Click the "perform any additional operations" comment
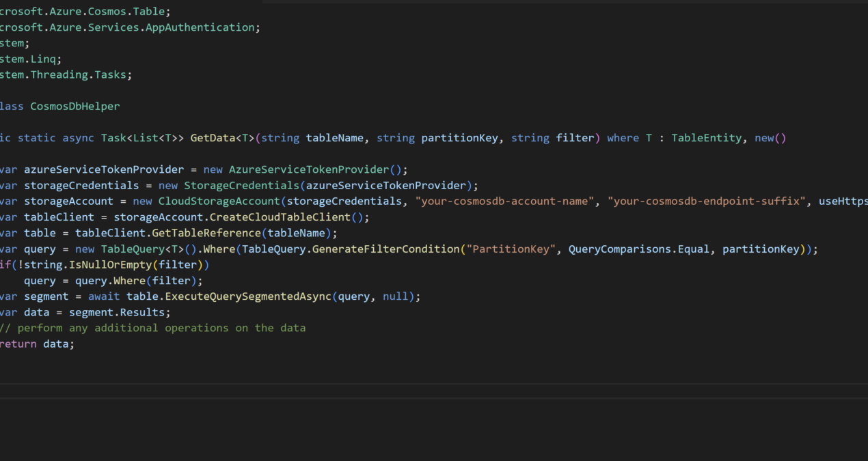Viewport: 868px width, 461px height. (x=152, y=329)
